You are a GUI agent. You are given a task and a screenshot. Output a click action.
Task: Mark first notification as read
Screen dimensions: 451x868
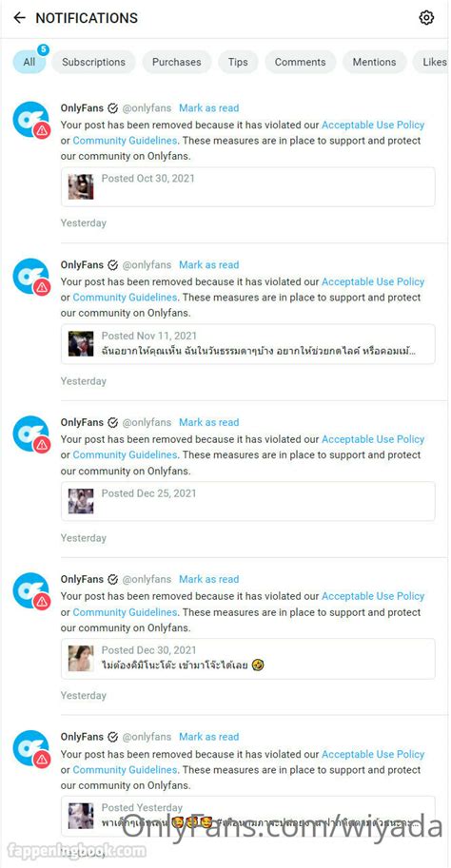pyautogui.click(x=209, y=108)
